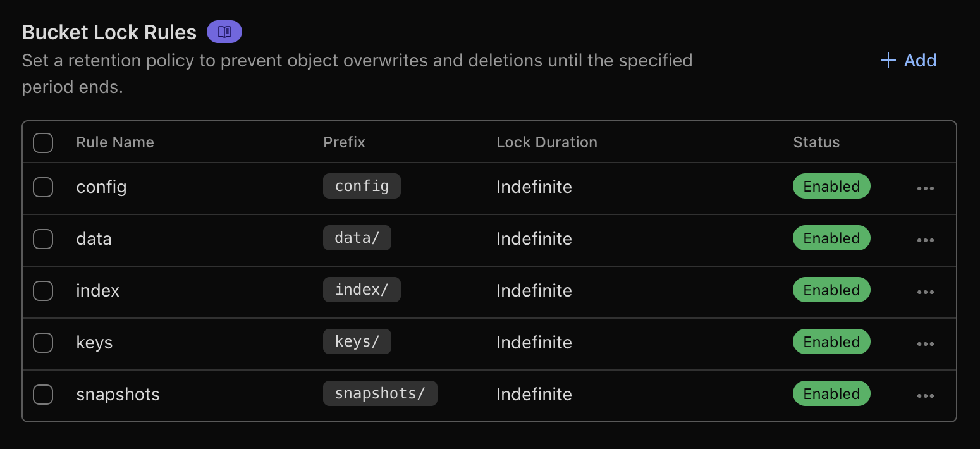
Task: Select all rules via header checkbox
Action: (43, 142)
